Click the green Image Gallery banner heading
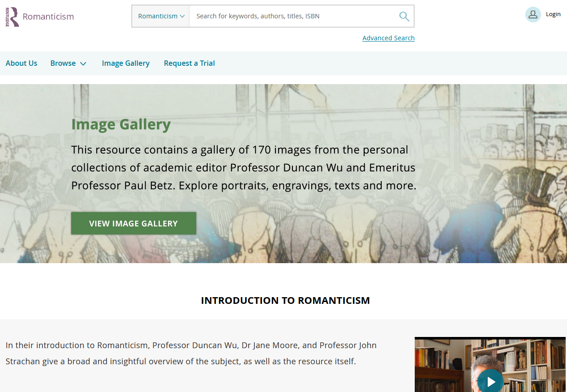This screenshot has width=567, height=392. pyautogui.click(x=121, y=124)
